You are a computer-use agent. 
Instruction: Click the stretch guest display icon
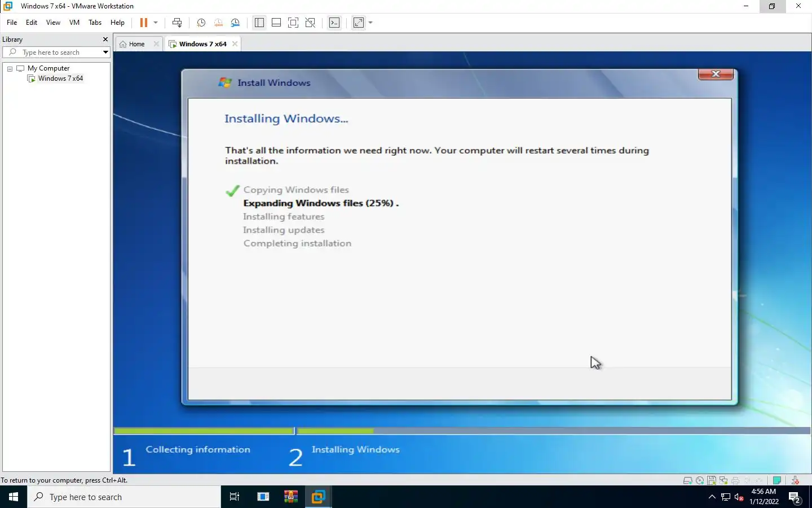pos(359,23)
